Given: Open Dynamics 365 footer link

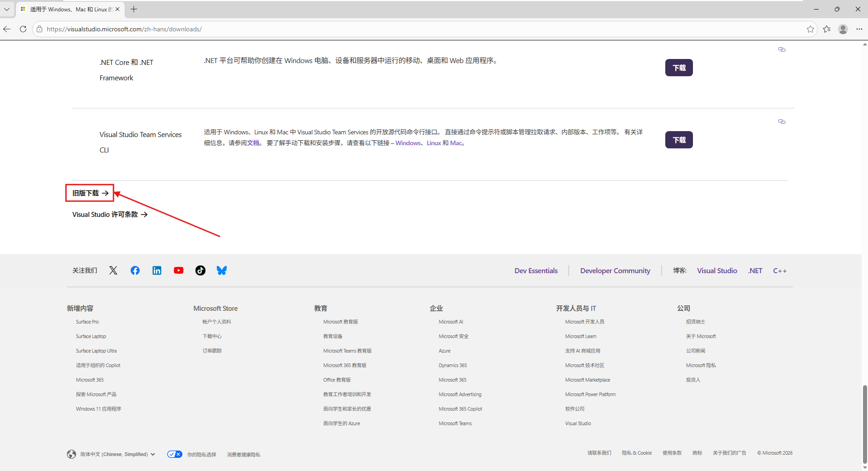Looking at the screenshot, I should [x=453, y=365].
